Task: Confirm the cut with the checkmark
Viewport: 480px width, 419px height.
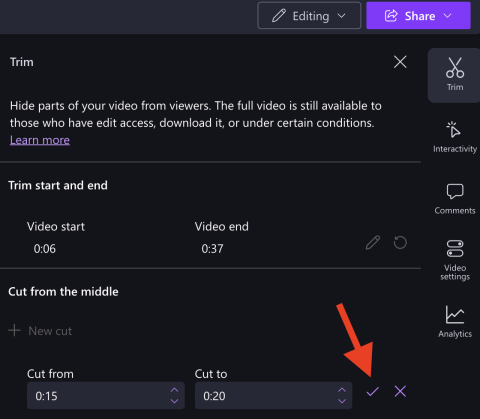Action: point(373,391)
